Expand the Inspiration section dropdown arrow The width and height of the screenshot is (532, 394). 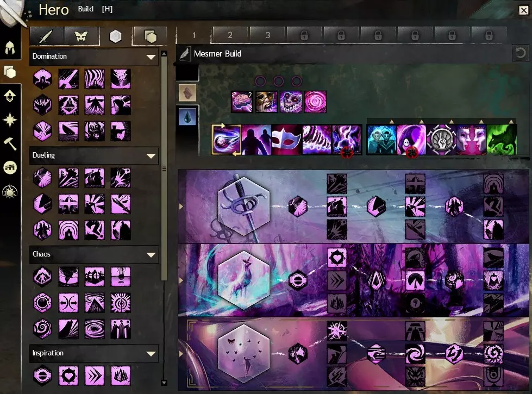pos(151,353)
